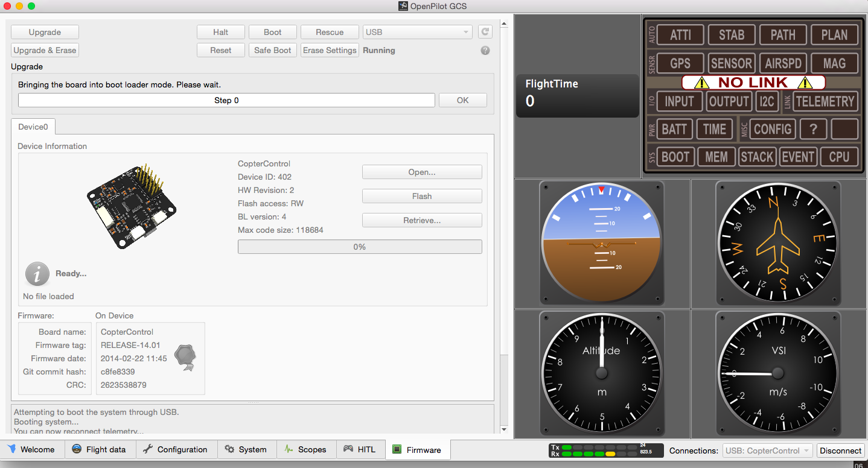
Task: Click the Step 0 progress bar
Action: pos(226,100)
